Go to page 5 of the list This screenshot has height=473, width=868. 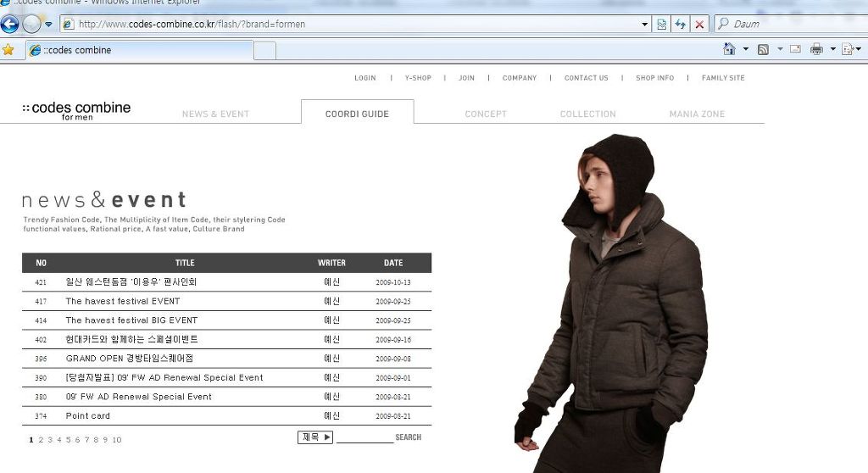click(68, 440)
